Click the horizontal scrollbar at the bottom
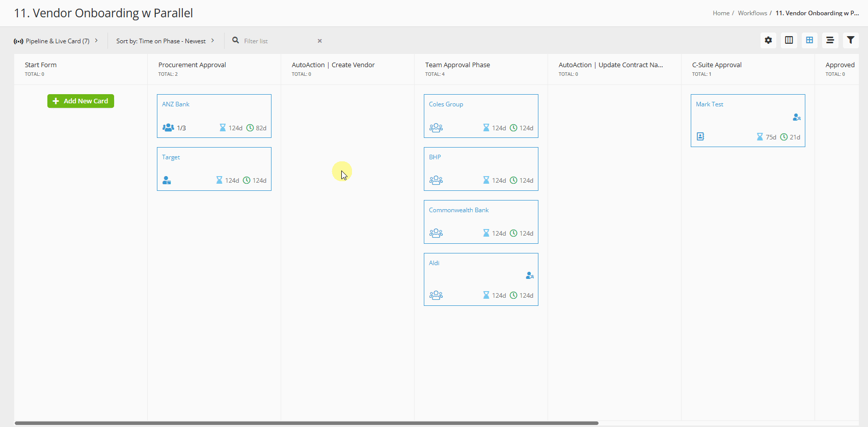This screenshot has height=427, width=868. 306,423
